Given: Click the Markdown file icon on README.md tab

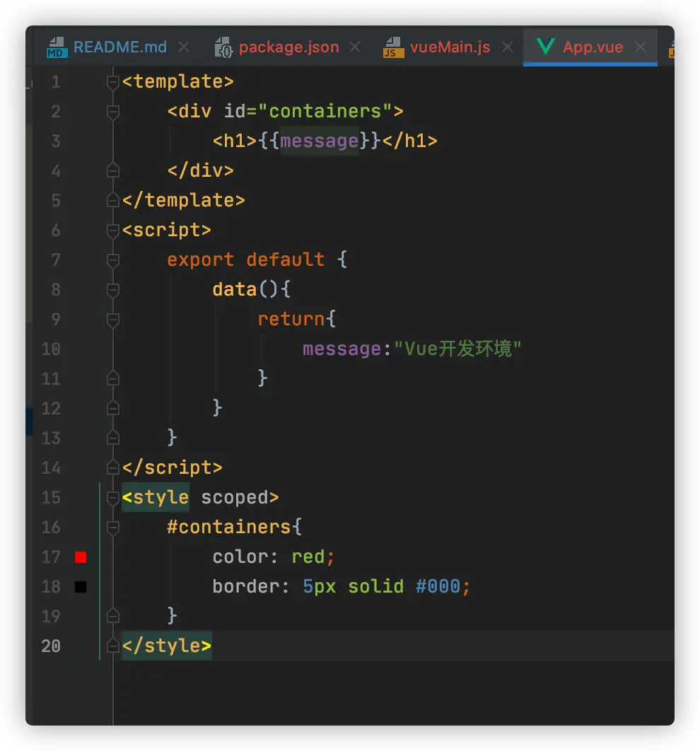Looking at the screenshot, I should click(57, 47).
